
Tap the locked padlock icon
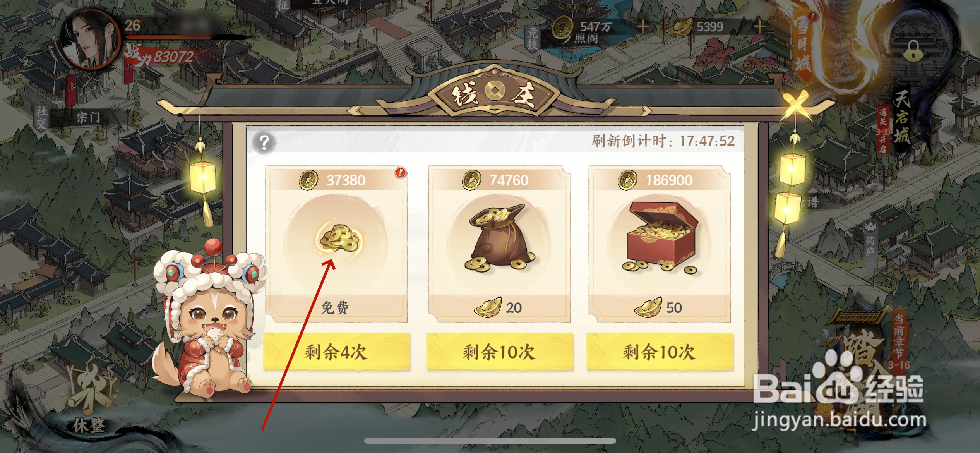pos(913,51)
